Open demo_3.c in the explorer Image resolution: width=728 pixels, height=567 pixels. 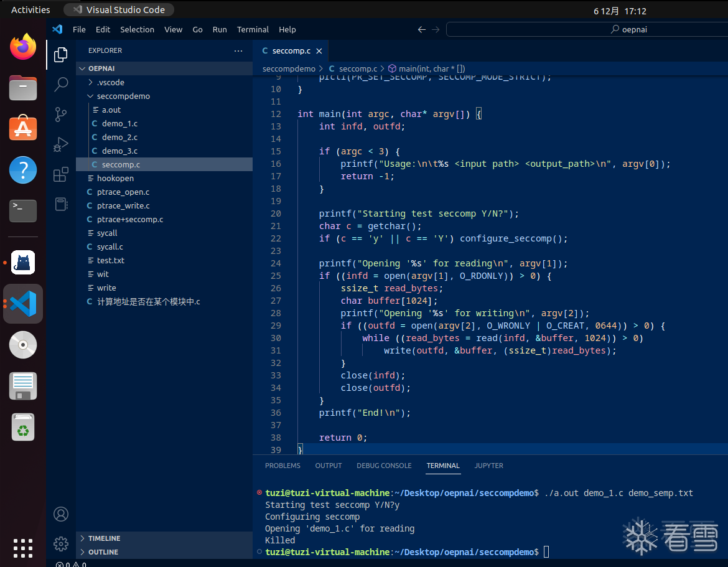point(164,151)
